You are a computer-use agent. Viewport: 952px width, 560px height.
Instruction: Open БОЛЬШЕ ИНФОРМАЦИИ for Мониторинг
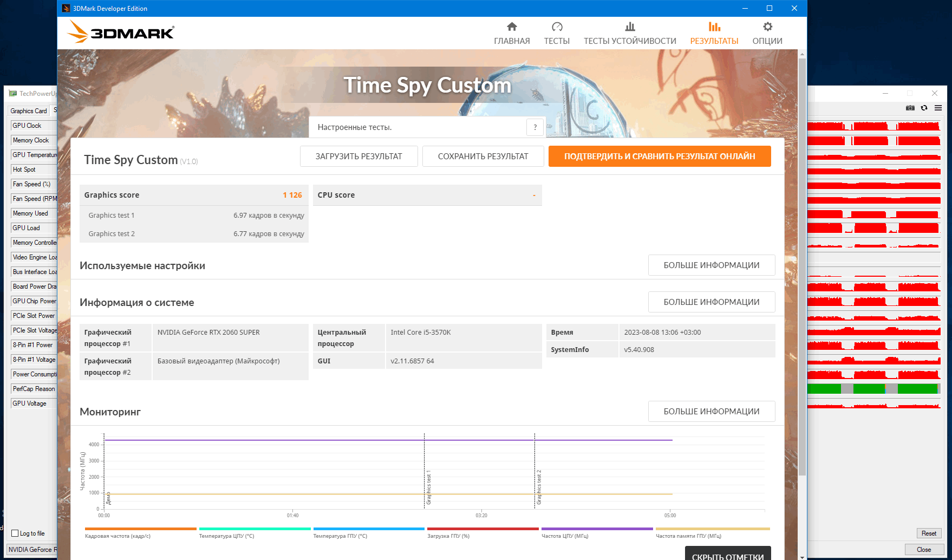(712, 411)
